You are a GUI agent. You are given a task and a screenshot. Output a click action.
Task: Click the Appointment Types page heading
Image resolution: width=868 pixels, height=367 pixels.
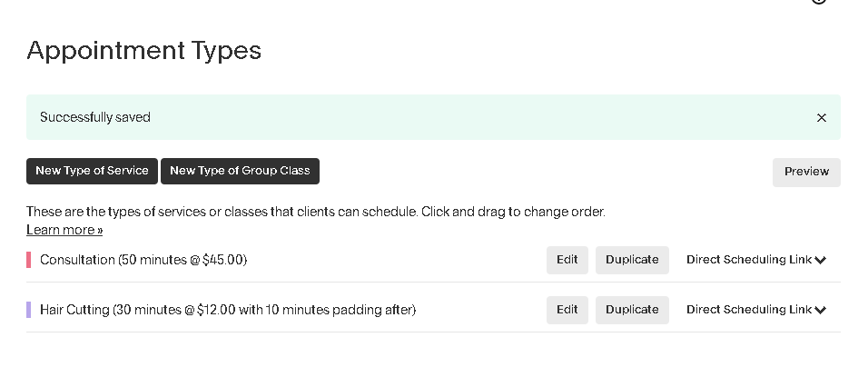point(144,51)
